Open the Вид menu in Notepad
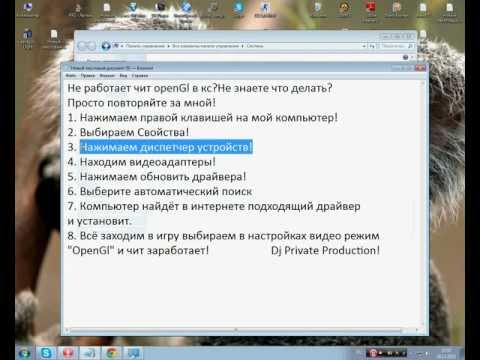The height and width of the screenshot is (360, 480). tap(123, 76)
